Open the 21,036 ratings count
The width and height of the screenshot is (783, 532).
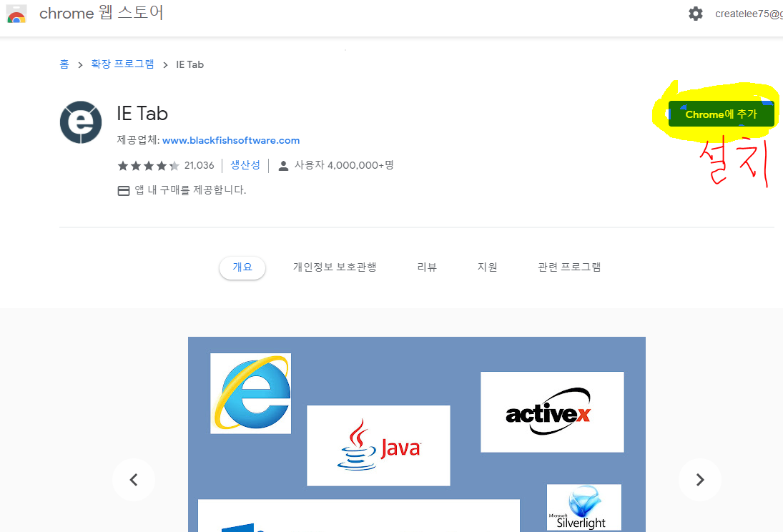tap(200, 165)
